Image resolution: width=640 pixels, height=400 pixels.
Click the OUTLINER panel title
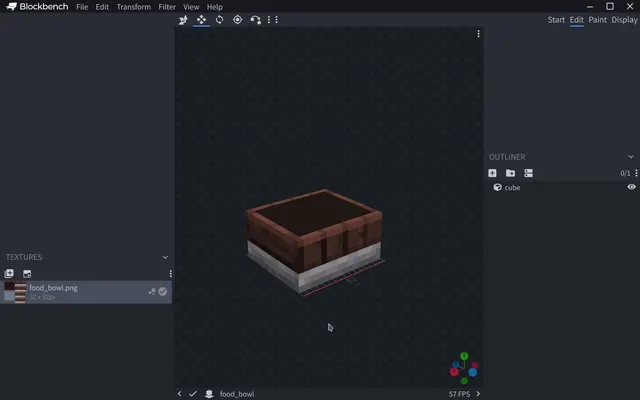507,157
